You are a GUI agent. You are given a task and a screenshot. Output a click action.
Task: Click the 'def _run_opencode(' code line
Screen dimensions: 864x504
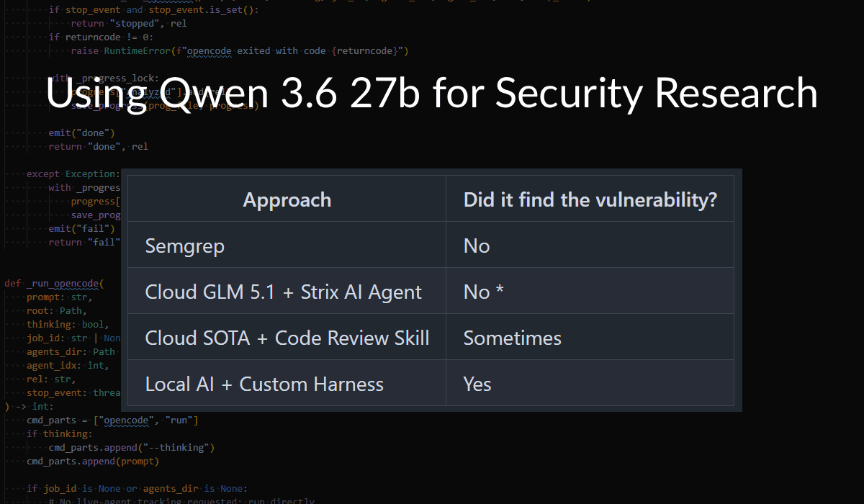coord(55,283)
